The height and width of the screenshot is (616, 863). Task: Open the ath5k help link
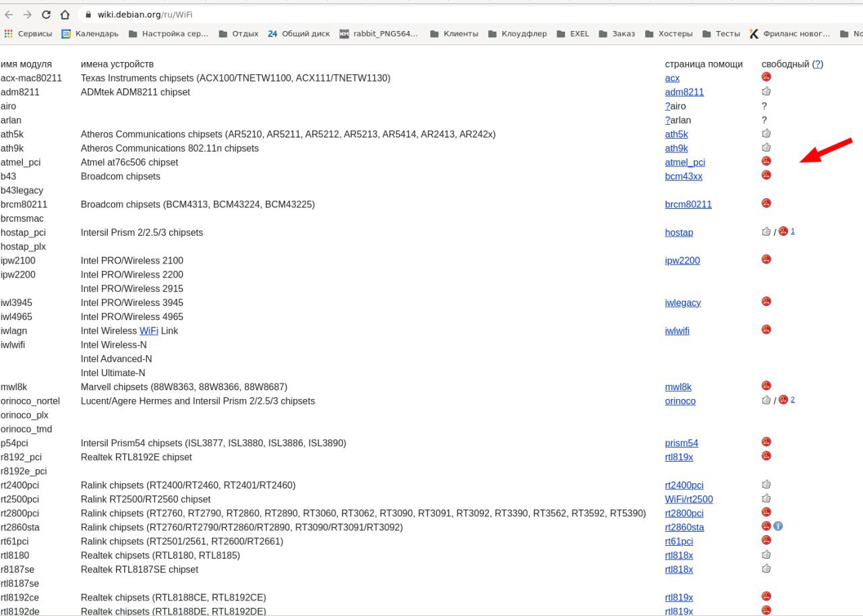(x=676, y=135)
